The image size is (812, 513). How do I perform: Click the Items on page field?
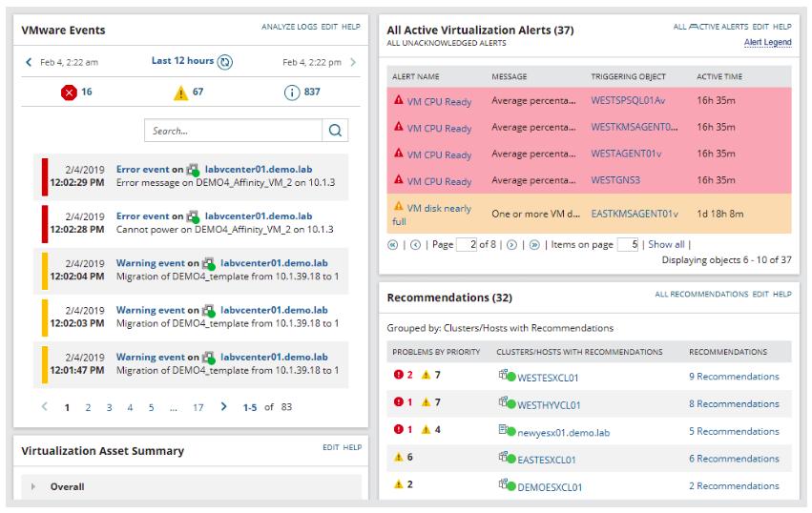coord(628,244)
